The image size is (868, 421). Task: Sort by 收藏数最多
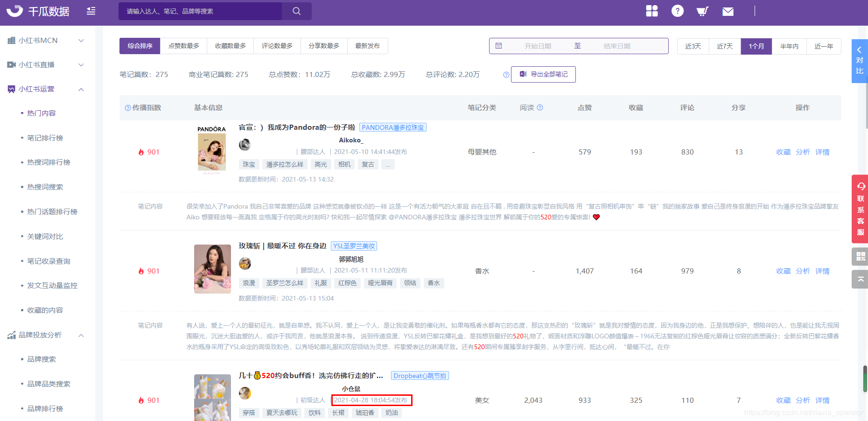click(x=231, y=46)
